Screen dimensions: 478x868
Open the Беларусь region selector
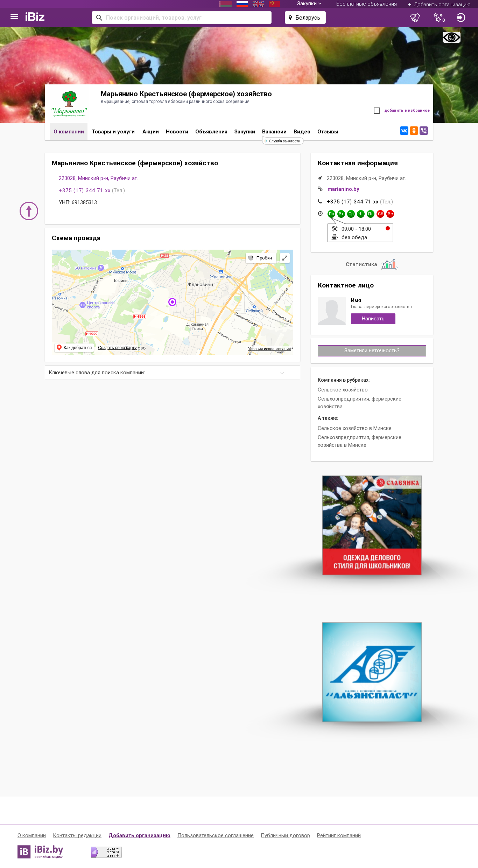[305, 18]
